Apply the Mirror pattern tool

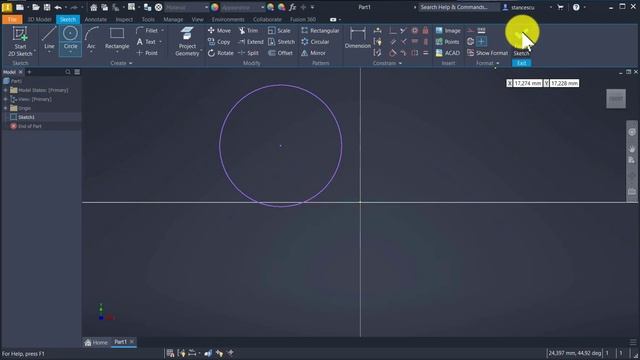[313, 53]
